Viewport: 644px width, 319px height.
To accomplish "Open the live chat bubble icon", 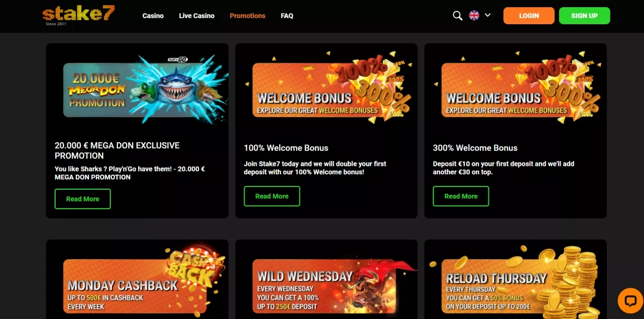I will tap(630, 300).
